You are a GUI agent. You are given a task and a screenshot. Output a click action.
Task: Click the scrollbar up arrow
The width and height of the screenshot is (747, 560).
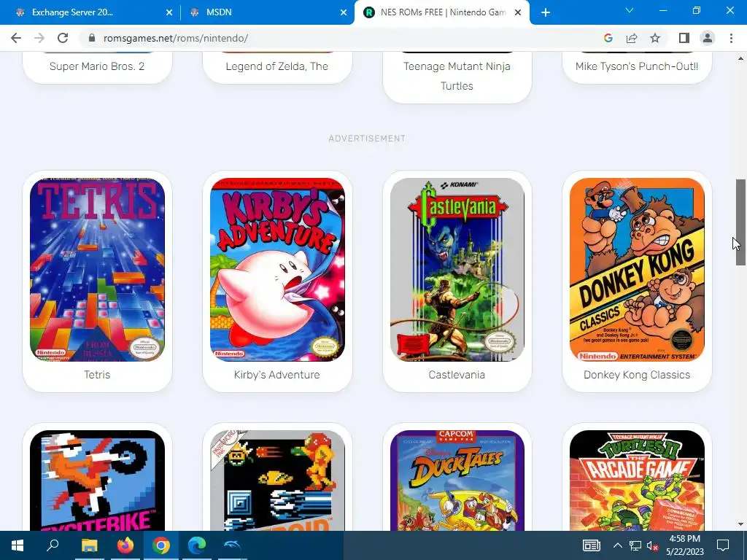pos(740,58)
